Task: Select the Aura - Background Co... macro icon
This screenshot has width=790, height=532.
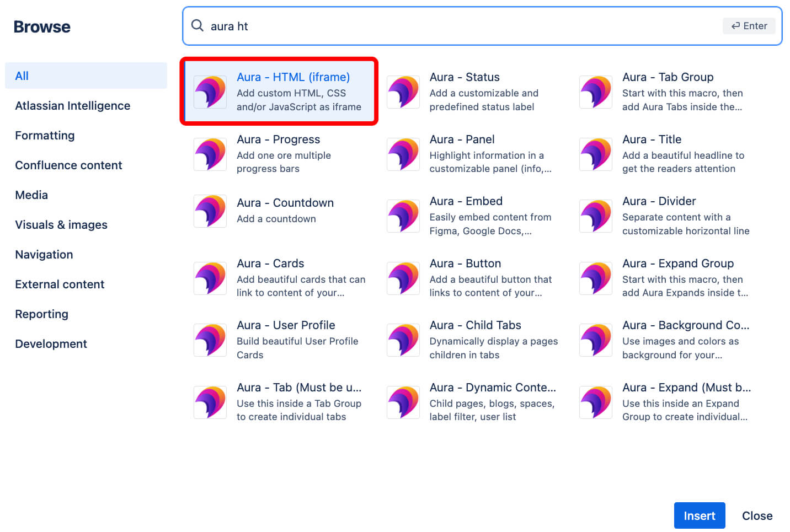Action: [x=595, y=340]
